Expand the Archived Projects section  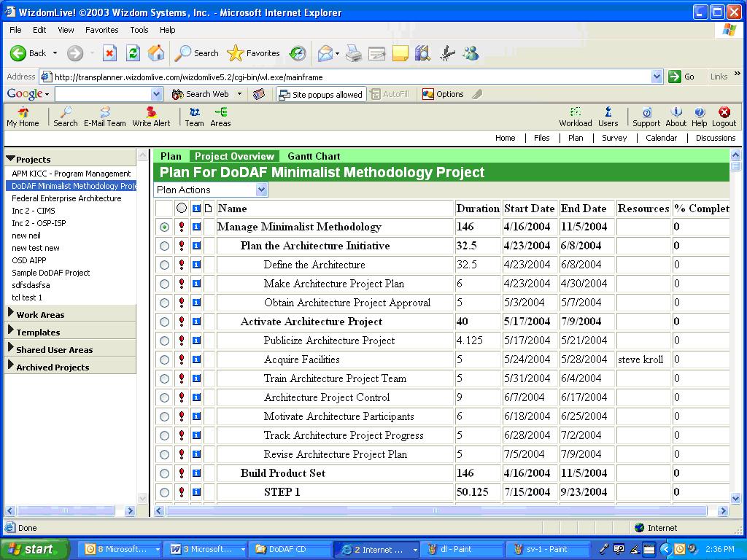pyautogui.click(x=53, y=367)
